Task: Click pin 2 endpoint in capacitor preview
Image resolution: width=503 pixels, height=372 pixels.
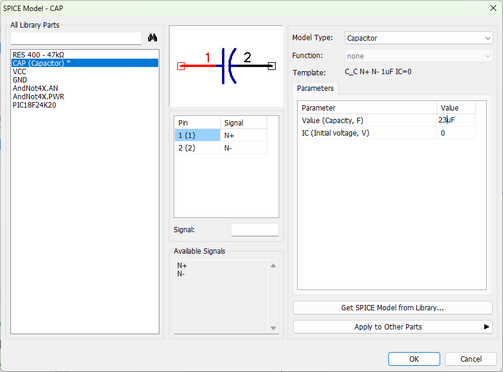Action: click(272, 66)
